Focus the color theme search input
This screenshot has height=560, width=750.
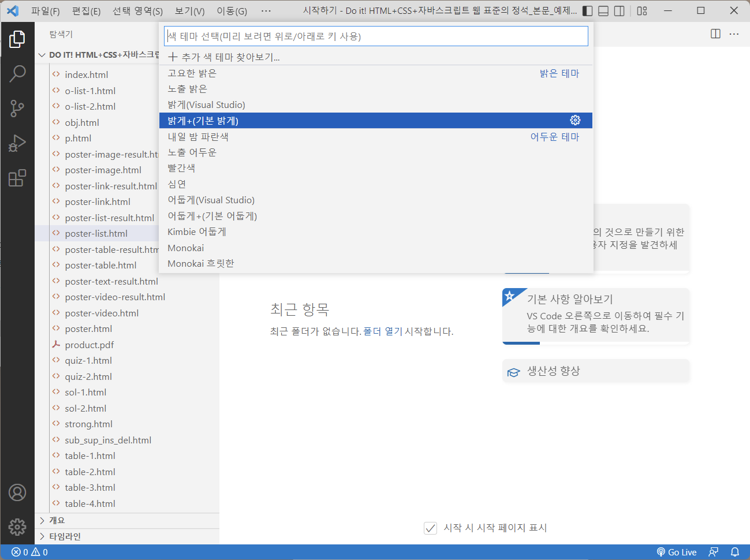(x=376, y=36)
